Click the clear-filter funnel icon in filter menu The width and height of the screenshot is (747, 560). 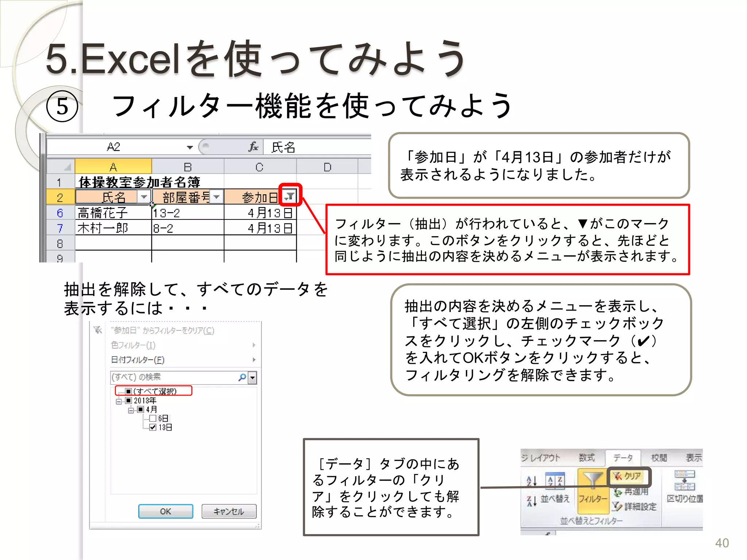(98, 330)
